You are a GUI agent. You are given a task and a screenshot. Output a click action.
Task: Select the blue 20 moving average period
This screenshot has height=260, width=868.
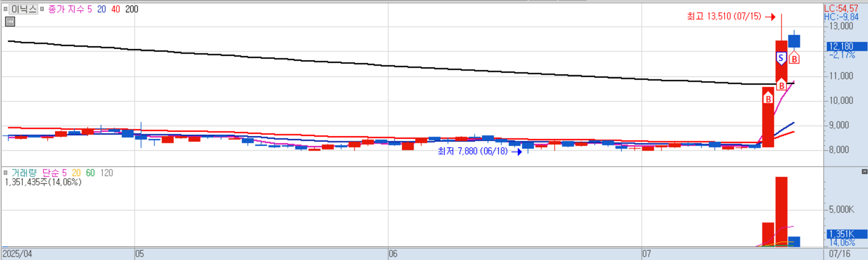tap(102, 9)
